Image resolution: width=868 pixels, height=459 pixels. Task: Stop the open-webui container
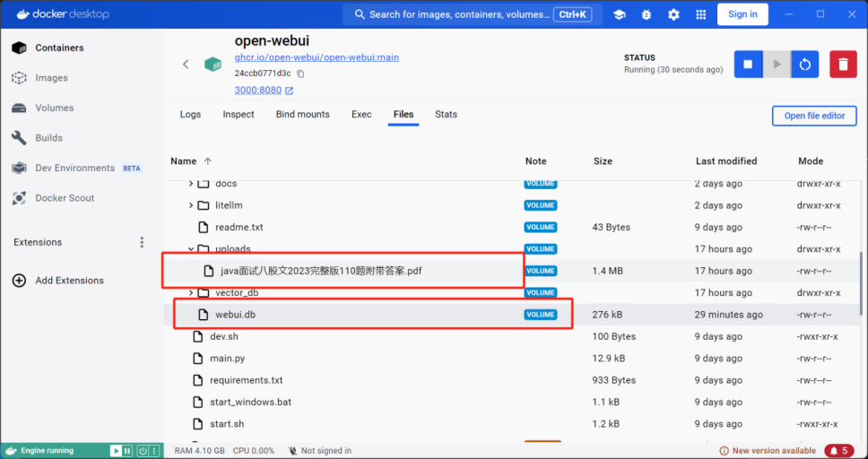[x=749, y=65]
